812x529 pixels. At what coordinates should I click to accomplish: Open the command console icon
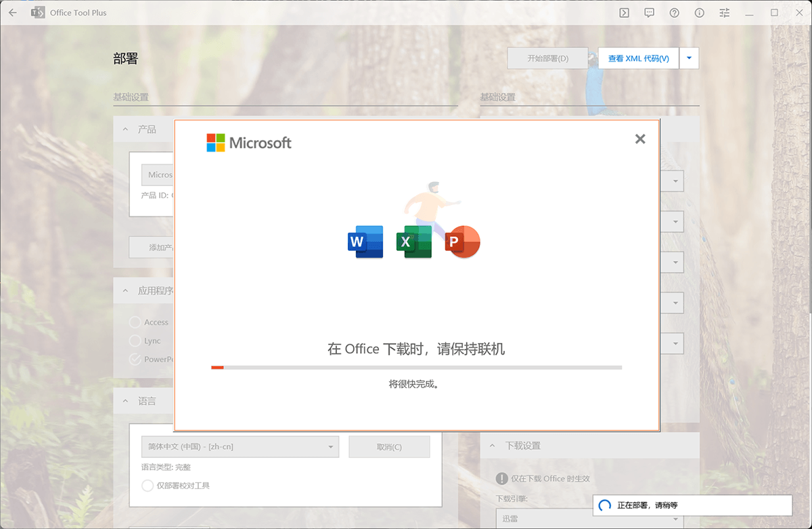625,12
